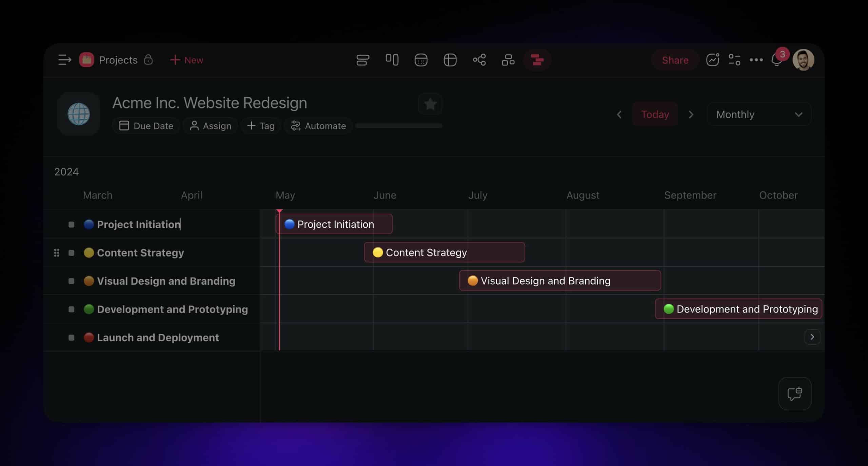This screenshot has height=466, width=868.
Task: Switch to the mind map view icon
Action: [x=479, y=60]
